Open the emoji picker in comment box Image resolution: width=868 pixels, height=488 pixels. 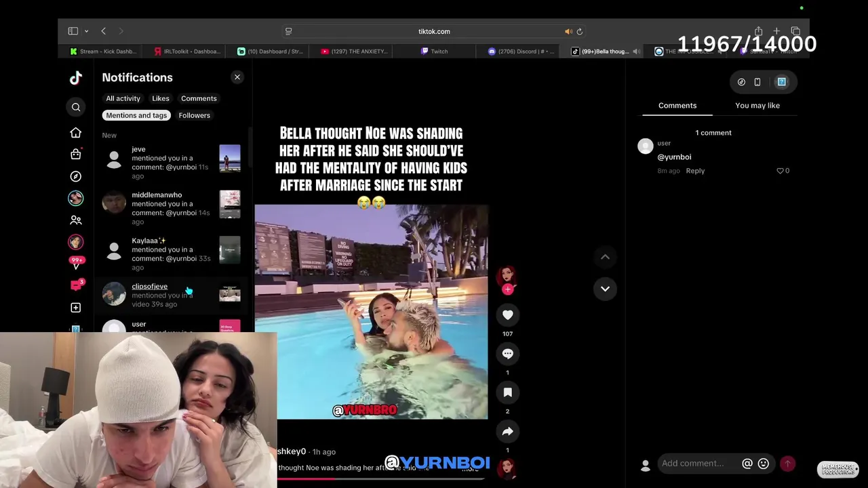764,464
